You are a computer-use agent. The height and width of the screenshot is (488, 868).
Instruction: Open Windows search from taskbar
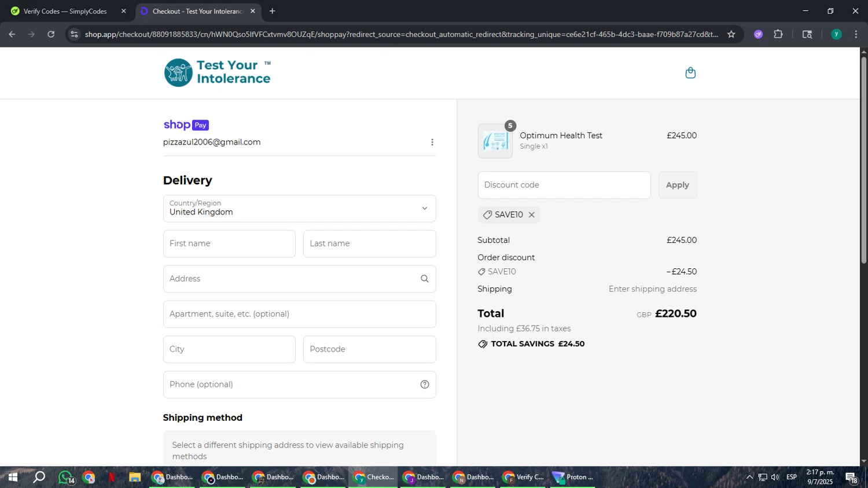(x=39, y=477)
